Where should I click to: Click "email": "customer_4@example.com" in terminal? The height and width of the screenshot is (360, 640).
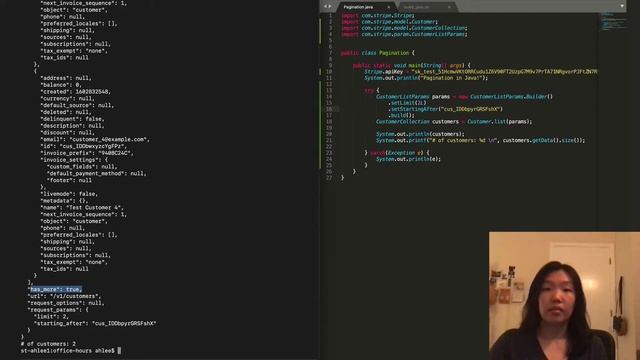[x=95, y=139]
